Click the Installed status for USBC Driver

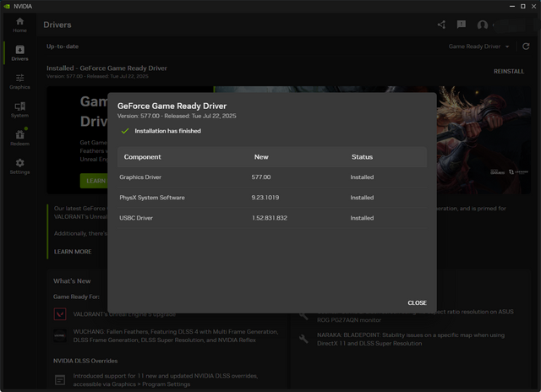click(362, 218)
